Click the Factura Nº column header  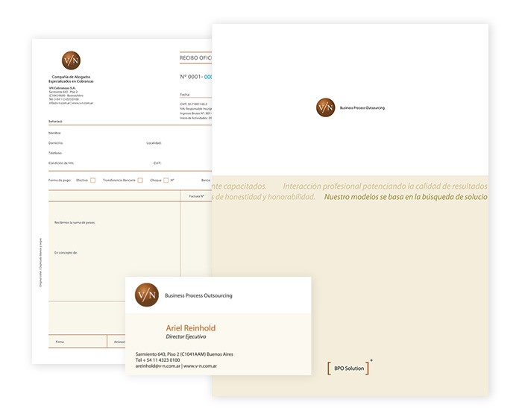click(x=197, y=196)
